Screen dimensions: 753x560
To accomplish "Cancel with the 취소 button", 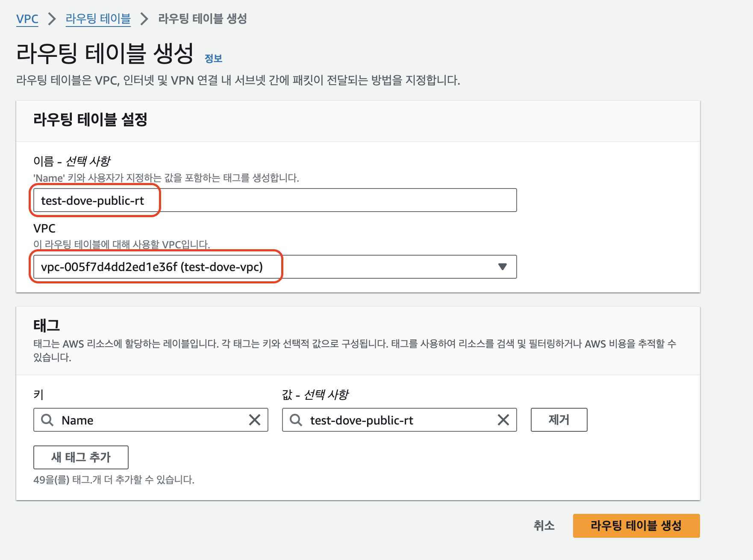I will (544, 525).
